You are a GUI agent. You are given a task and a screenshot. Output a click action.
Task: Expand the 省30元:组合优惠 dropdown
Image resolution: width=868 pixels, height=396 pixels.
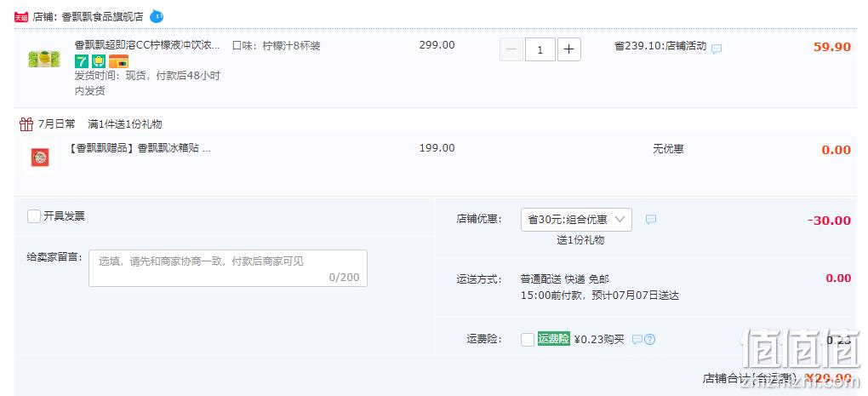576,220
